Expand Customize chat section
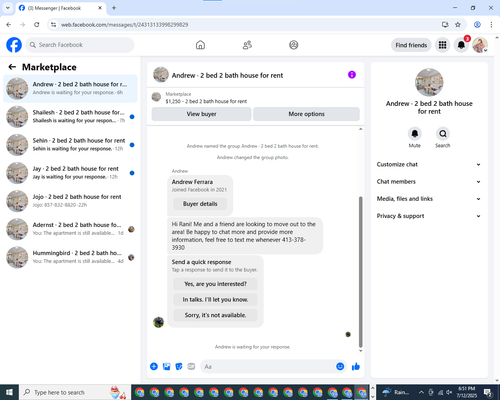The image size is (500, 400). tap(429, 164)
